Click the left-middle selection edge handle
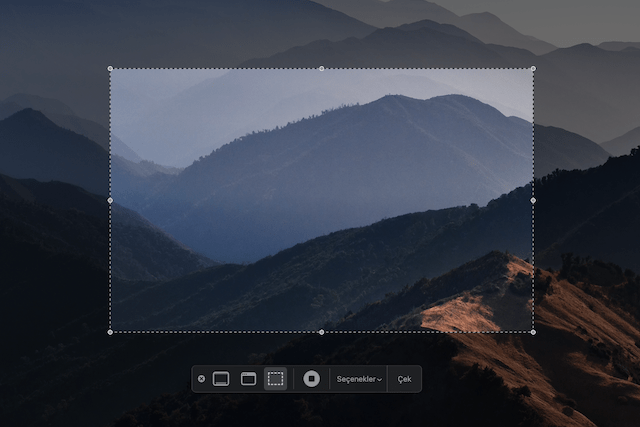640x427 pixels. (110, 200)
